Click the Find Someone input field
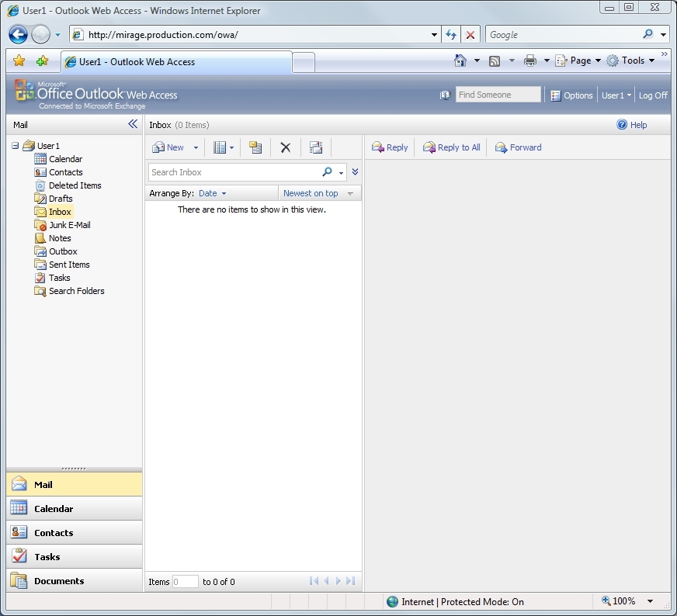 [498, 95]
